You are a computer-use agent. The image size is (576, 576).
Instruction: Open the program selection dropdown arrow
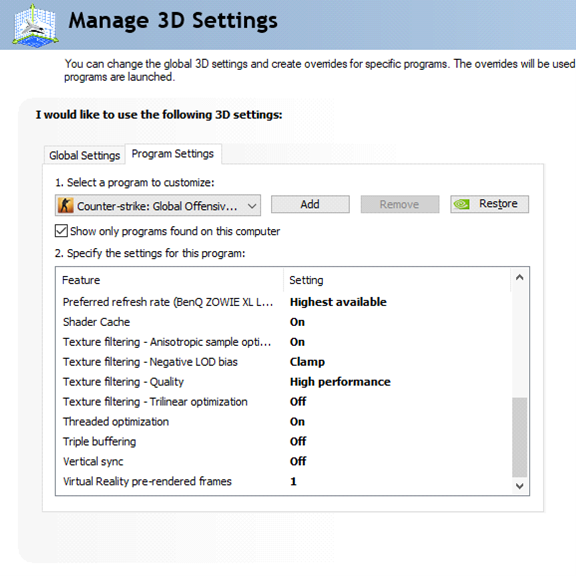pos(252,206)
